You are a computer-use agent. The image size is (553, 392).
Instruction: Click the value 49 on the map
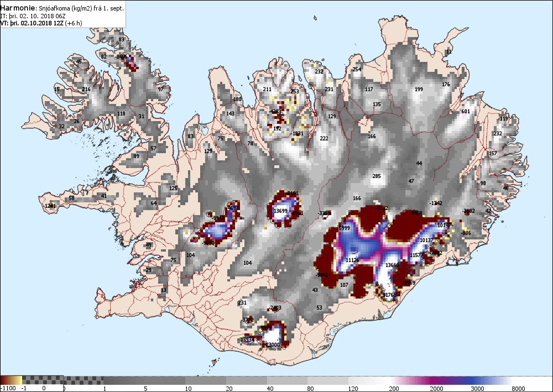click(148, 245)
